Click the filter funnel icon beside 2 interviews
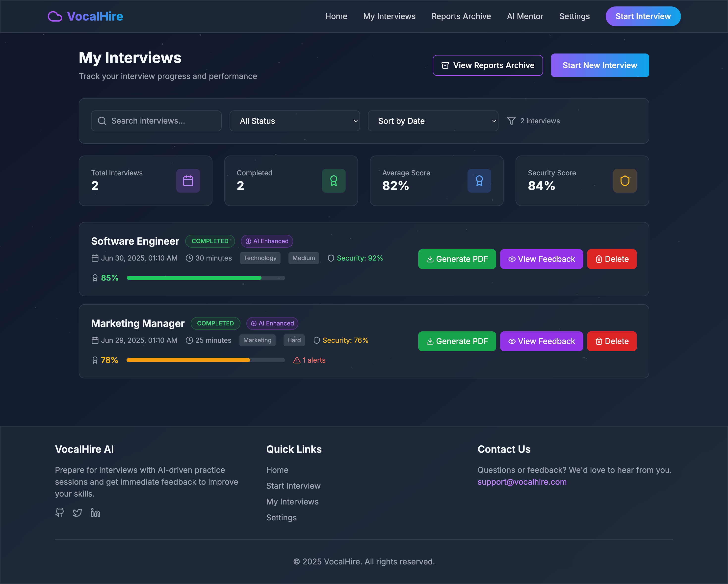728x584 pixels. point(511,121)
